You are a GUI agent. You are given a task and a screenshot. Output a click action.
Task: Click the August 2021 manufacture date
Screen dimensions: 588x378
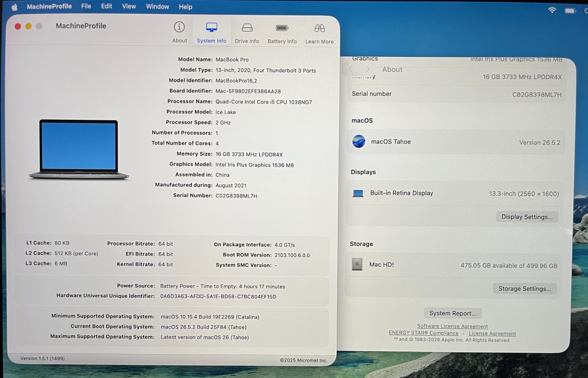pos(231,186)
